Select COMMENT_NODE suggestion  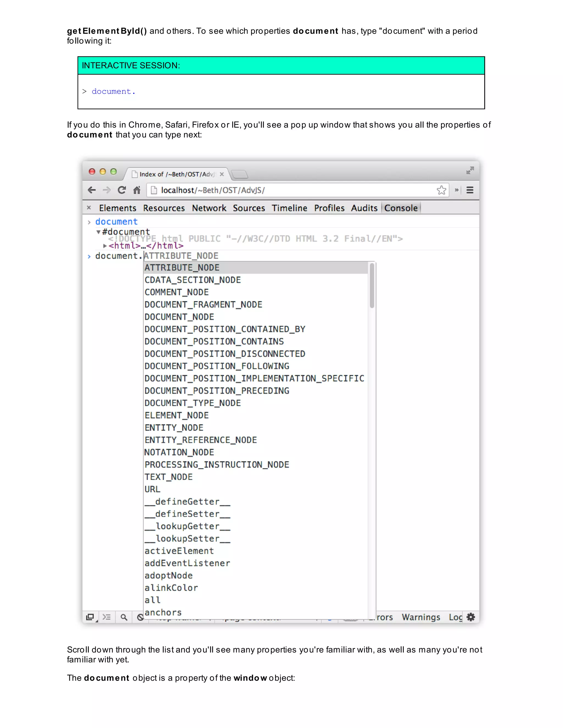coord(256,292)
